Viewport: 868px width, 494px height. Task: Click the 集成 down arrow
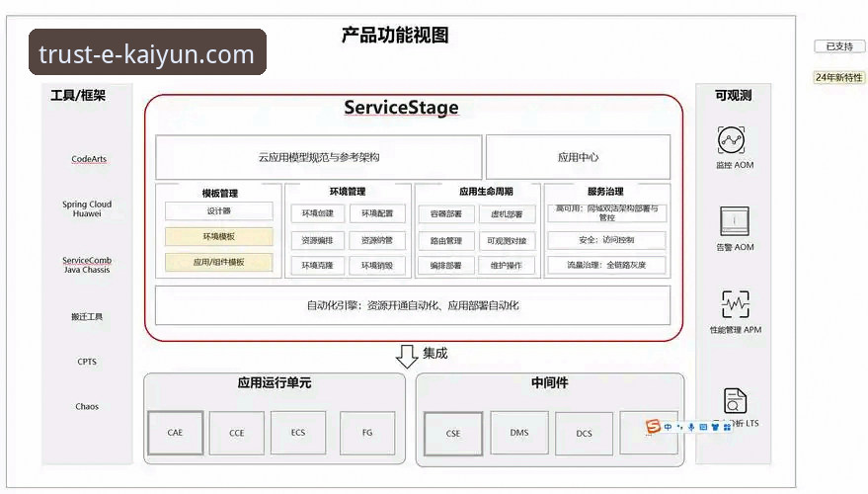coord(407,356)
